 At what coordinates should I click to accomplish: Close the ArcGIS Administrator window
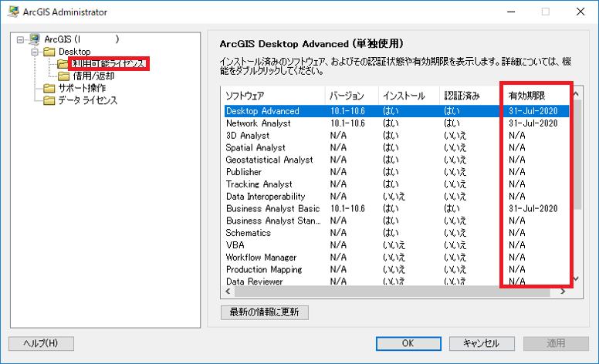tap(580, 12)
